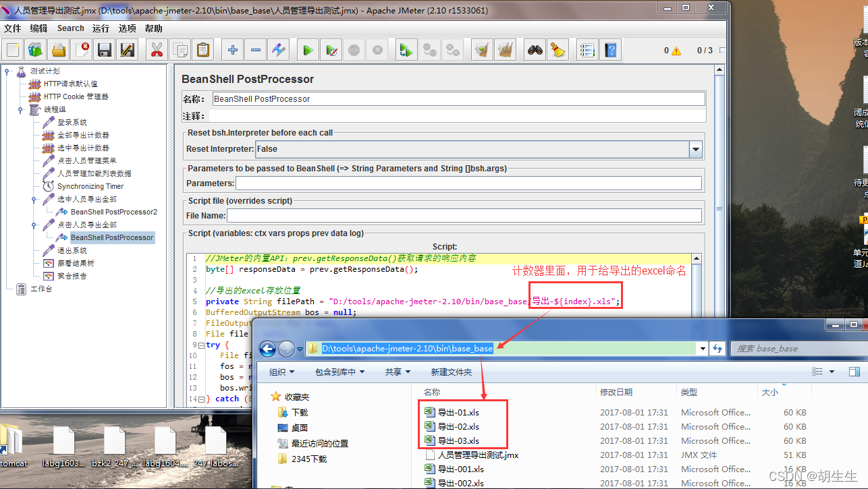Open Search with the binoculars icon

(x=535, y=50)
